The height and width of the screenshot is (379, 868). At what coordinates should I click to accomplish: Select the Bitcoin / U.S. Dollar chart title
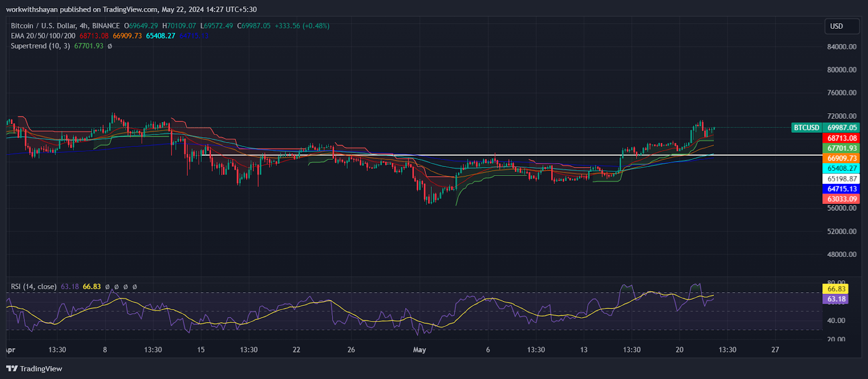[x=65, y=26]
